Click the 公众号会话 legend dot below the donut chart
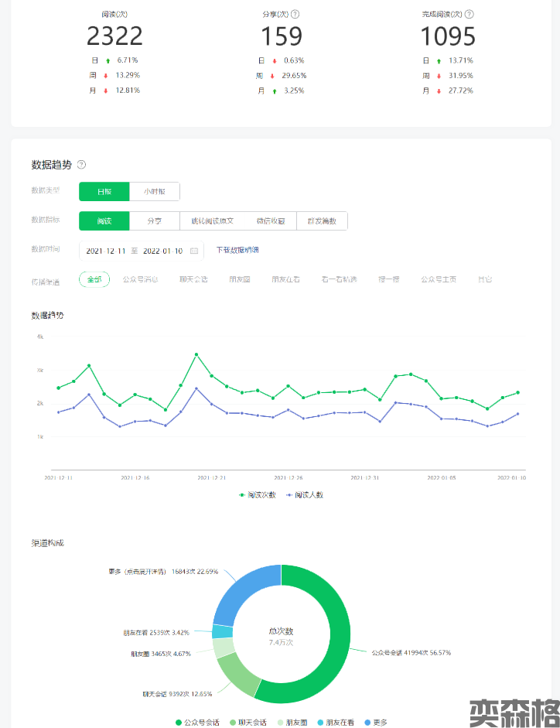The image size is (560, 728). tap(179, 722)
